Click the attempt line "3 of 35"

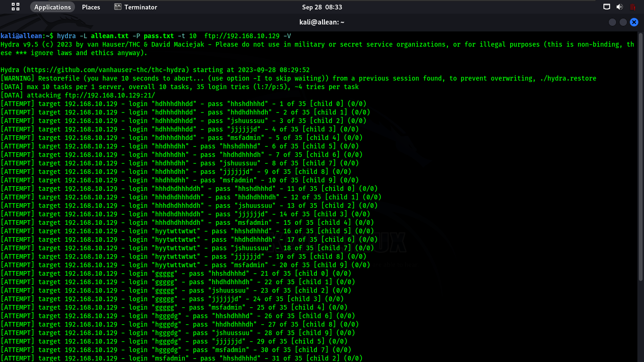point(183,121)
